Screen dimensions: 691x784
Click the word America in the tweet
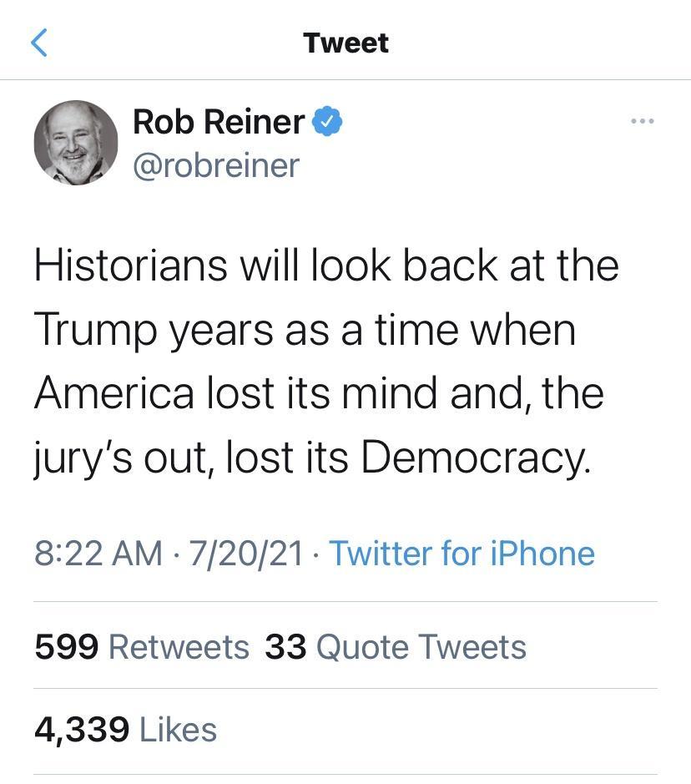[114, 392]
